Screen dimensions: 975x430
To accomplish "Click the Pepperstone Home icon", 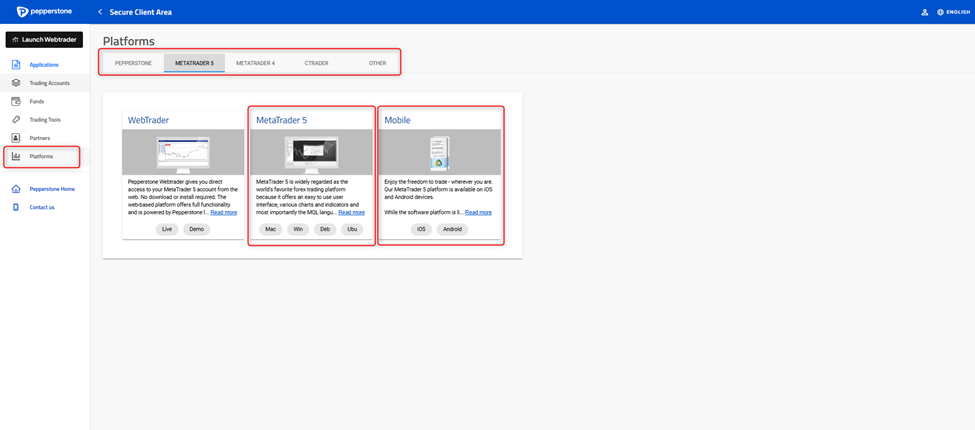I will [16, 189].
